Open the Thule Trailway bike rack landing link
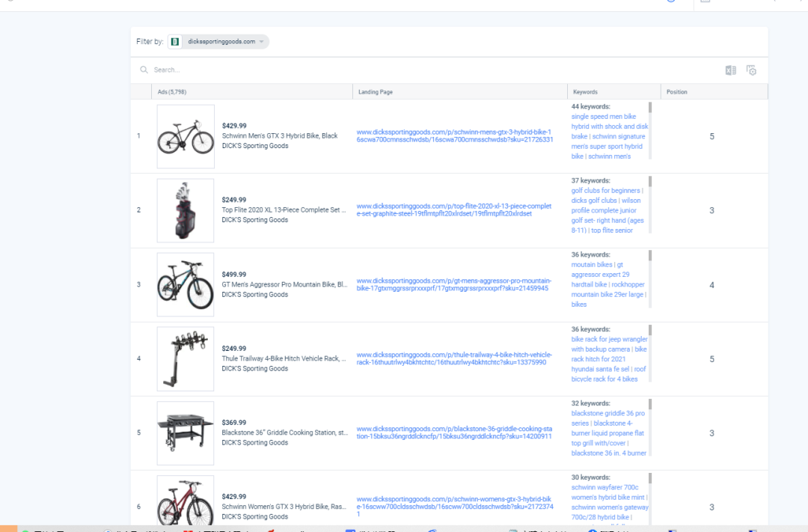This screenshot has width=808, height=532. coord(453,358)
